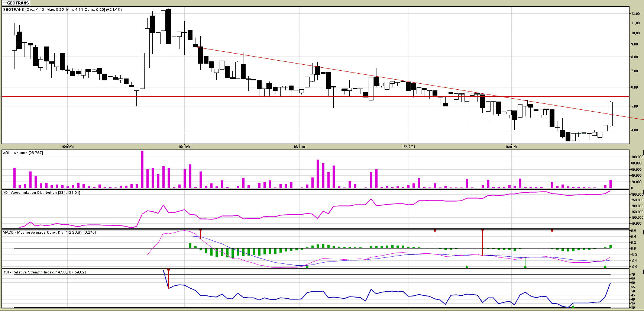The image size is (644, 311).
Task: Select the AD - Accumulation Distribution label
Action: (41, 193)
